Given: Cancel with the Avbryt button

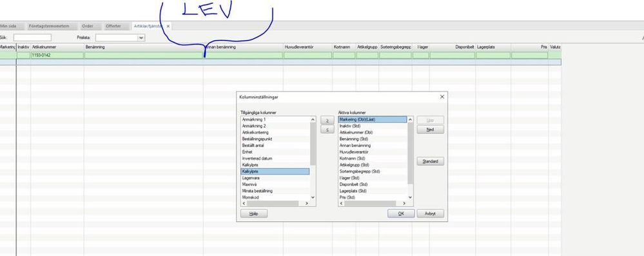Looking at the screenshot, I should 430,213.
